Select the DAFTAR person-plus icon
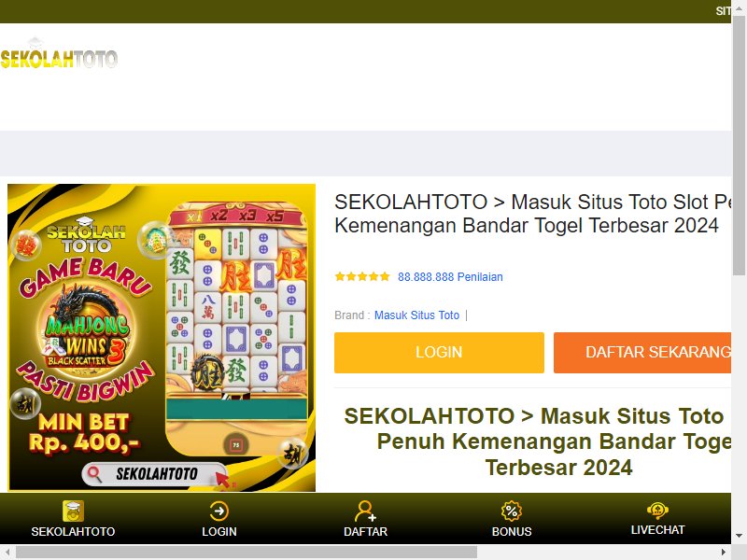The height and width of the screenshot is (560, 747). coord(365,511)
